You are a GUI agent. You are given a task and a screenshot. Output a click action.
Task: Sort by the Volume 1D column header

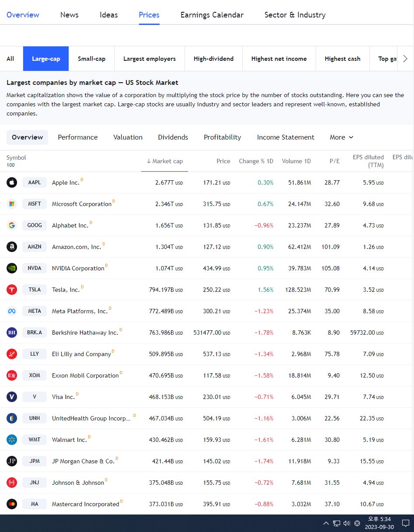pos(296,161)
